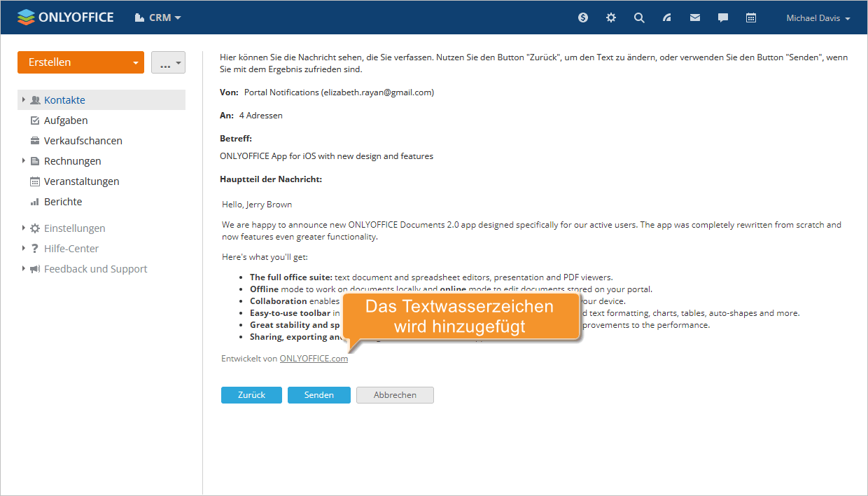868x496 pixels.
Task: Open the talk chat bubble icon
Action: pos(723,18)
